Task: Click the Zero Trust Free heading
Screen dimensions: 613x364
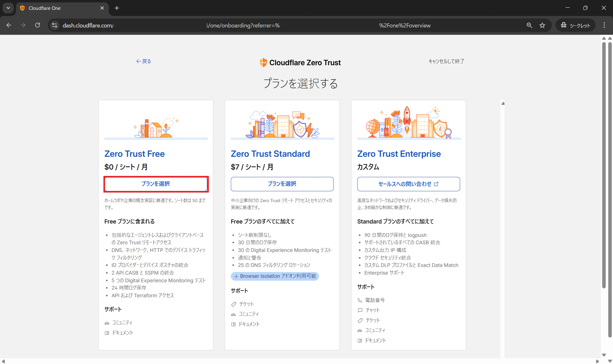Action: tap(134, 154)
